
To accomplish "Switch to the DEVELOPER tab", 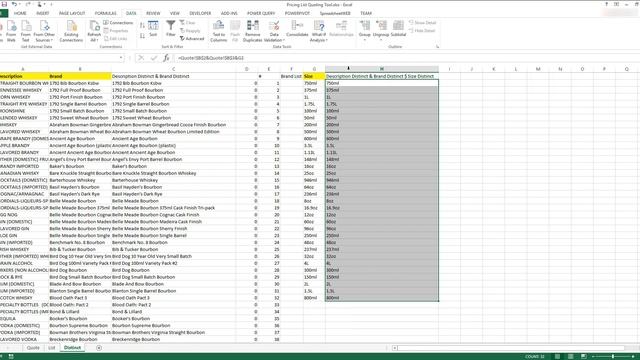I will tap(200, 13).
